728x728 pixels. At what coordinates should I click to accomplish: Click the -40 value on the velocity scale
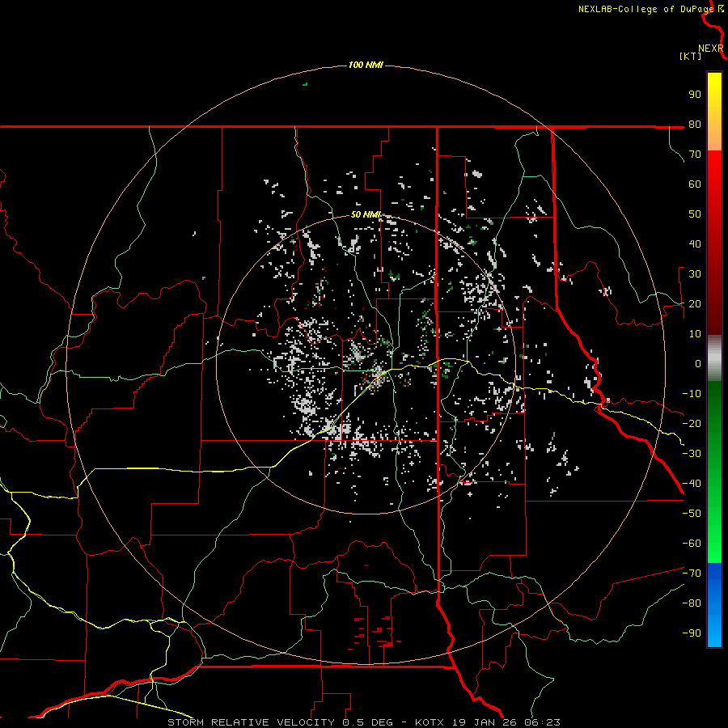coord(692,484)
